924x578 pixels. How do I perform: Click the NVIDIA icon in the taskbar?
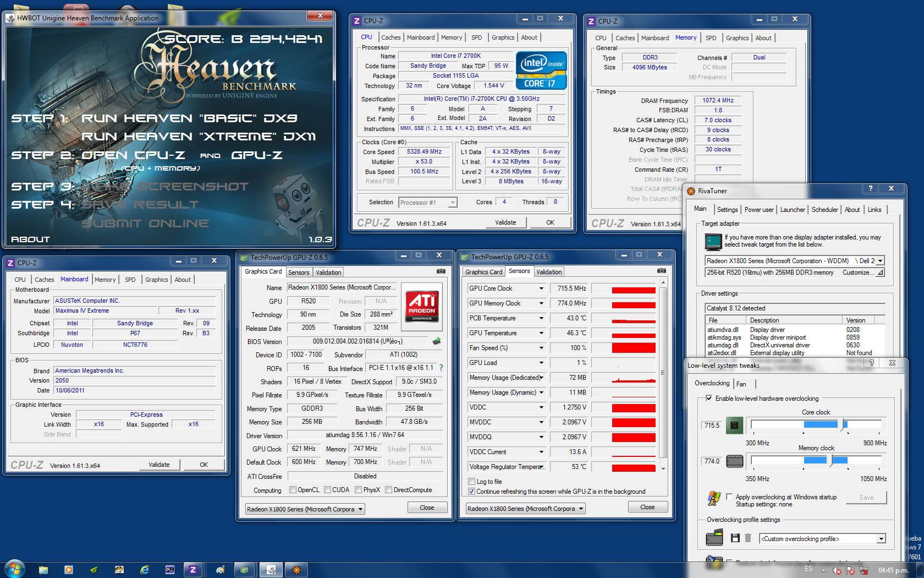pyautogui.click(x=94, y=570)
